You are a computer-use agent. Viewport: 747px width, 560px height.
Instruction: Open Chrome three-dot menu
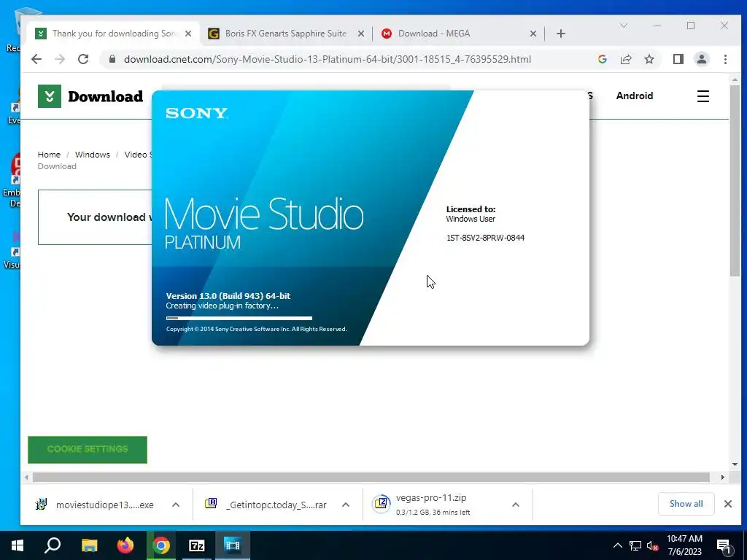coord(725,59)
